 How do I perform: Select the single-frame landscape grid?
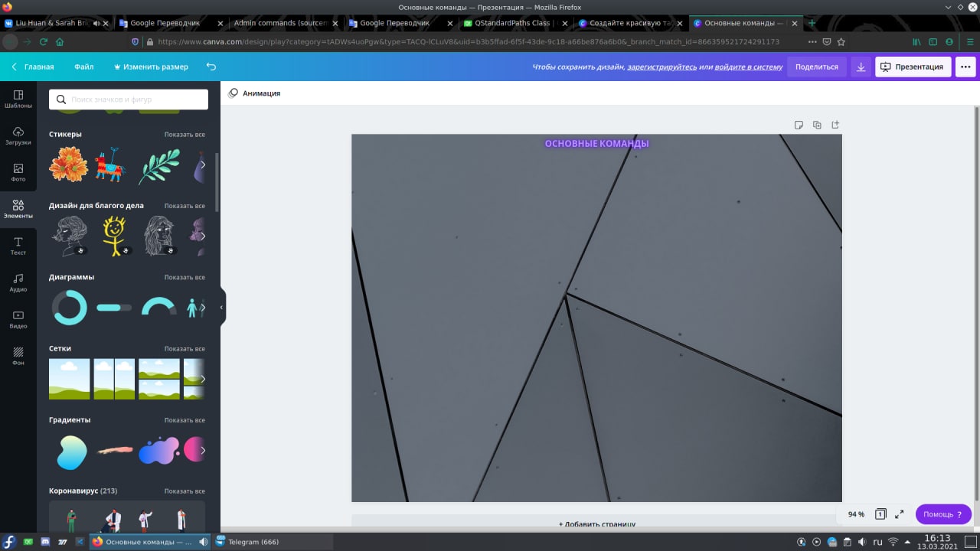(70, 379)
